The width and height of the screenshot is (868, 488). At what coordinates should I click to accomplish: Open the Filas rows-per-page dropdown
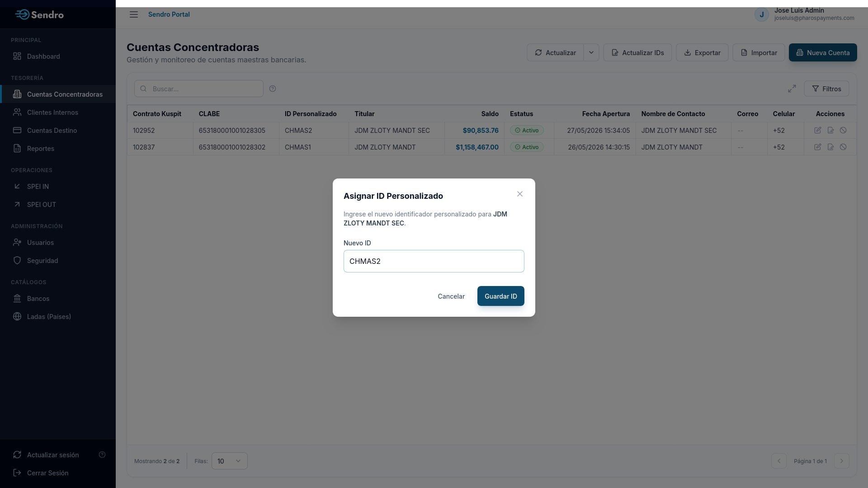(x=230, y=461)
